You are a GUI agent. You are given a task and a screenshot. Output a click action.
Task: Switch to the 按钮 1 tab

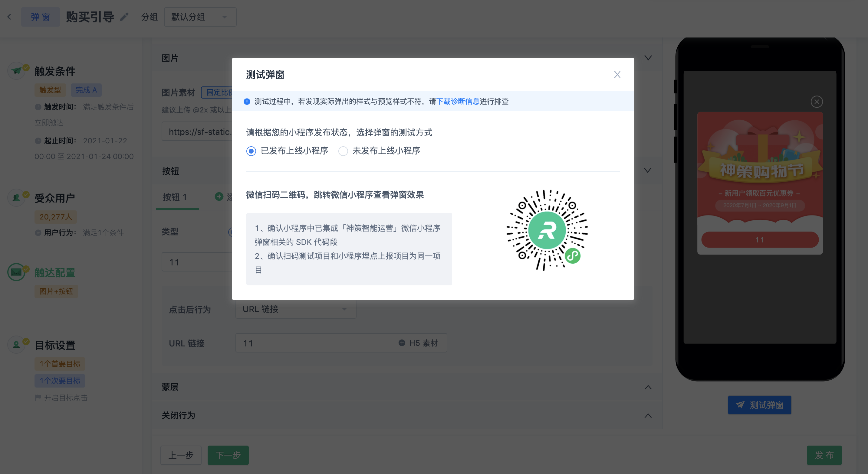point(175,197)
